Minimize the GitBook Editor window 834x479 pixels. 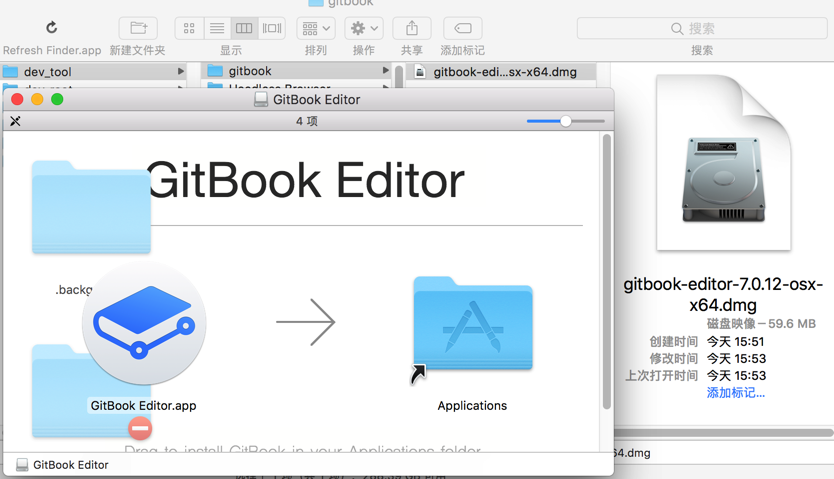(x=37, y=99)
